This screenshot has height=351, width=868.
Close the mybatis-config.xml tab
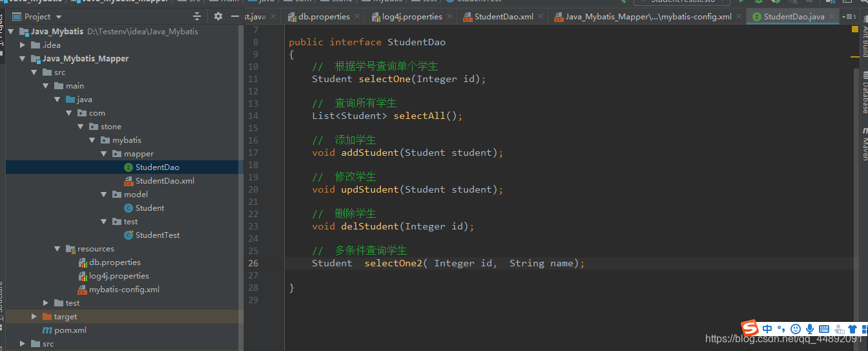click(739, 17)
